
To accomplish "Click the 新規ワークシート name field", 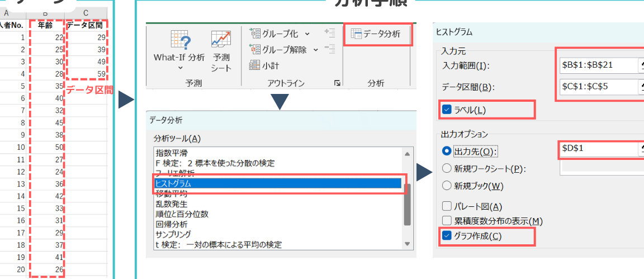I will point(602,168).
